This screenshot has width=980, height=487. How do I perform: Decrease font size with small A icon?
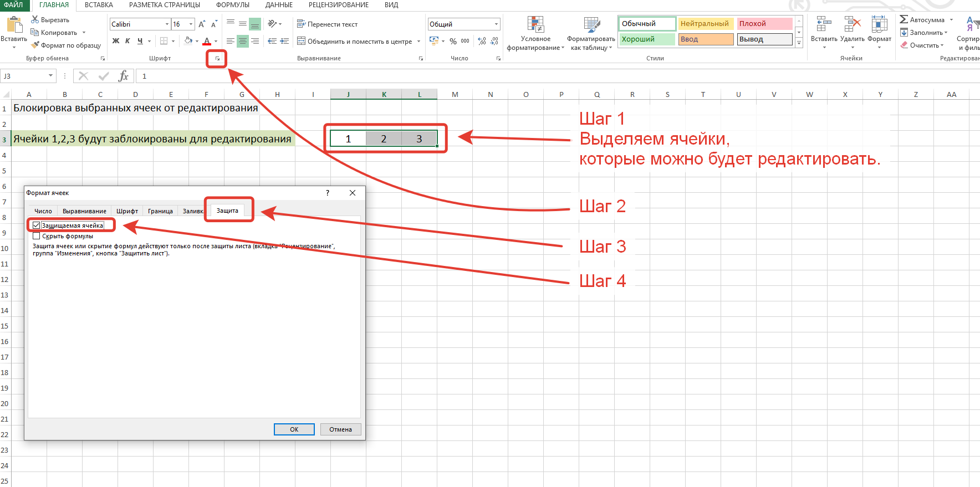click(213, 24)
